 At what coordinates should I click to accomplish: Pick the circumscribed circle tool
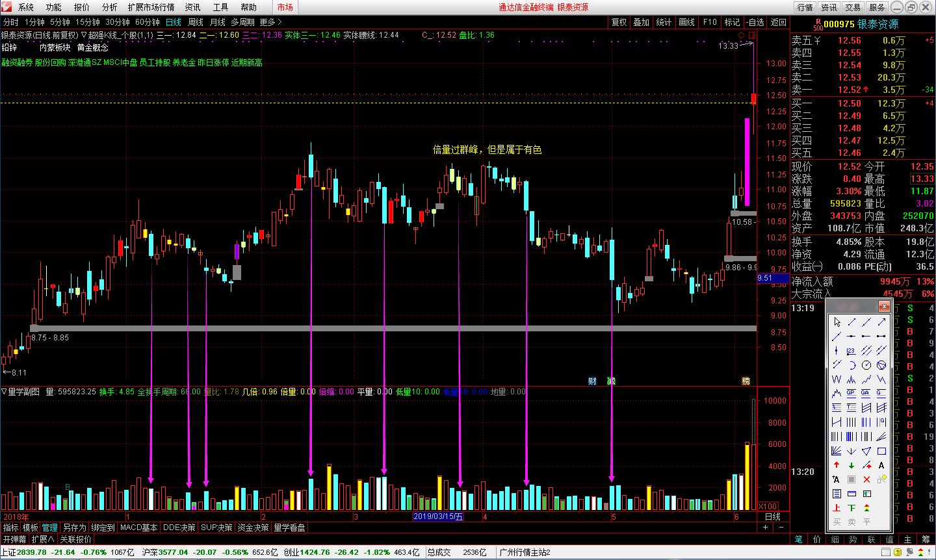tap(881, 365)
